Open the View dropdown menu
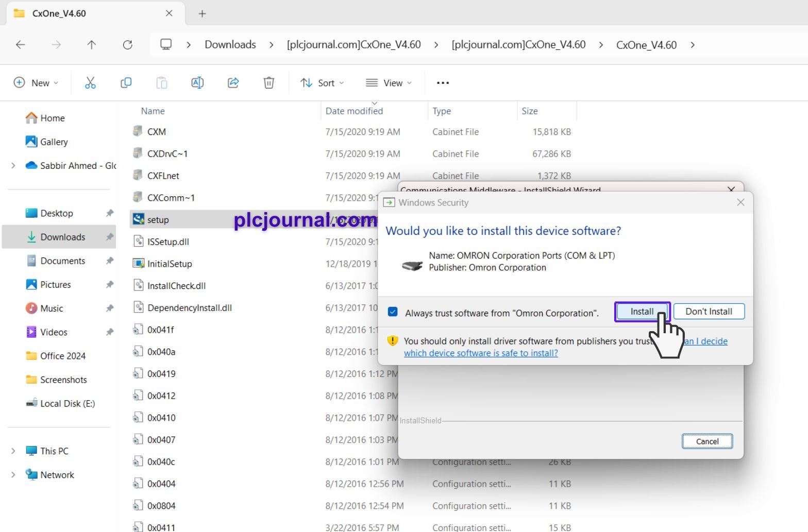The height and width of the screenshot is (532, 808). [389, 83]
